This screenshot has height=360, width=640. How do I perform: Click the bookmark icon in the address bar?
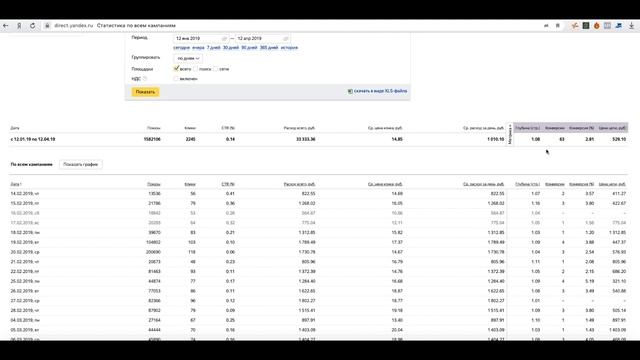click(x=558, y=25)
